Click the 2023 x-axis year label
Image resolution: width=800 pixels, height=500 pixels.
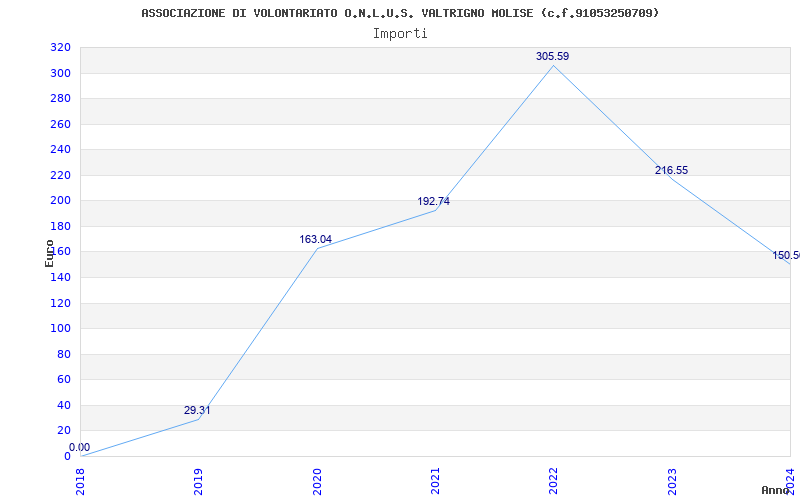(672, 482)
